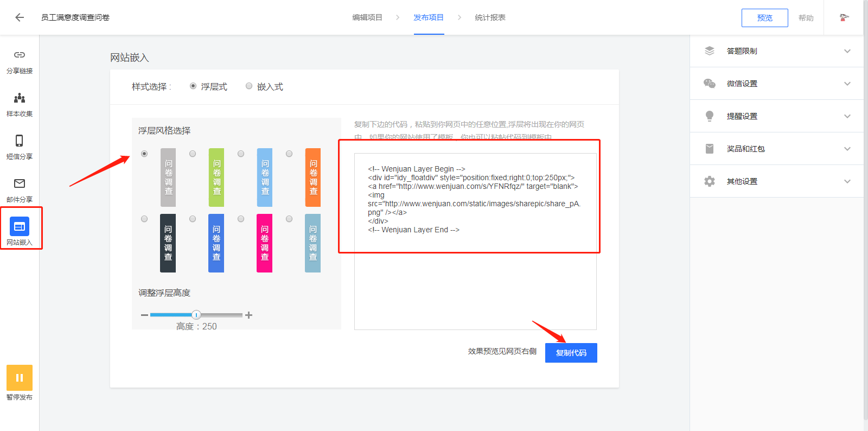The height and width of the screenshot is (431, 868).
Task: Expand the 微信设置 settings panel
Action: click(x=776, y=84)
